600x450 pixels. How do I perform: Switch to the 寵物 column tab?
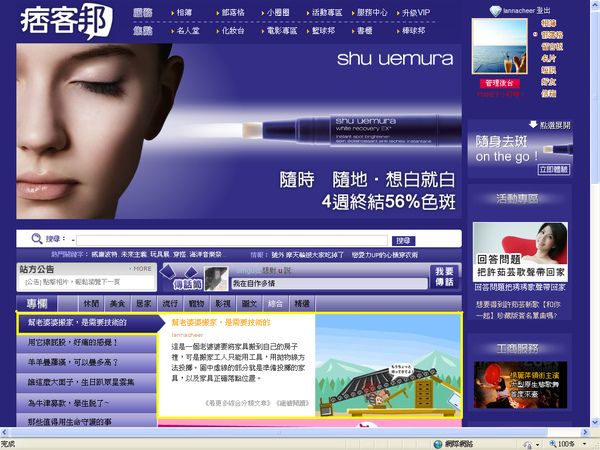[x=197, y=304]
